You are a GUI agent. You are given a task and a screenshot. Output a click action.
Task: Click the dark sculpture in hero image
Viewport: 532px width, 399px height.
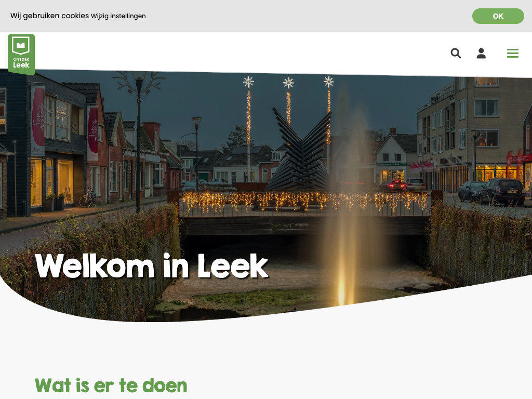click(300, 149)
